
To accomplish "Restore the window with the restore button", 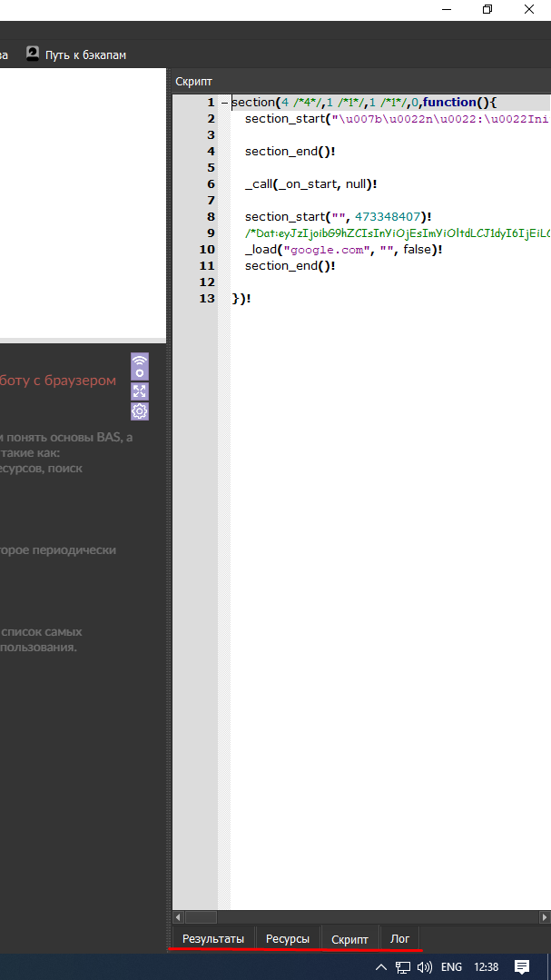I will (487, 9).
